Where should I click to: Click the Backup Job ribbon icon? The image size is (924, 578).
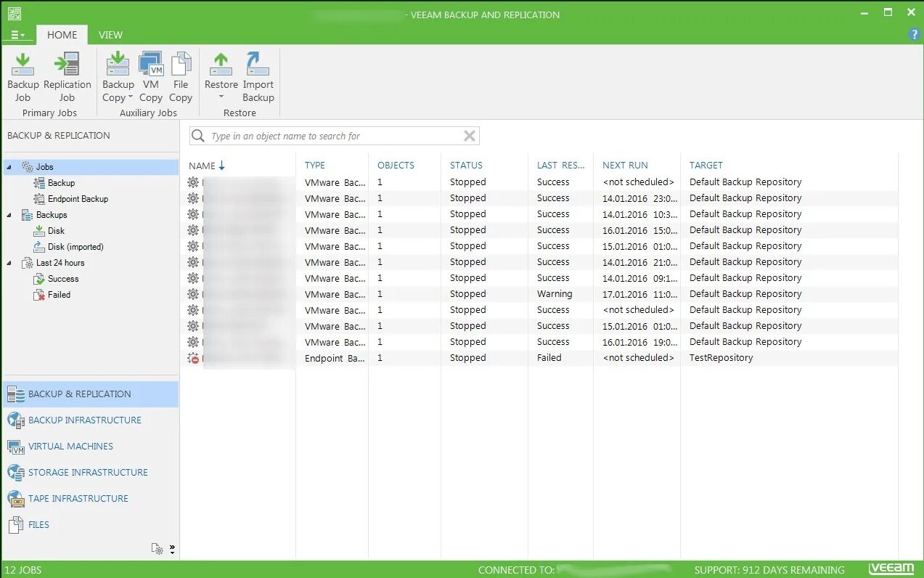point(23,65)
